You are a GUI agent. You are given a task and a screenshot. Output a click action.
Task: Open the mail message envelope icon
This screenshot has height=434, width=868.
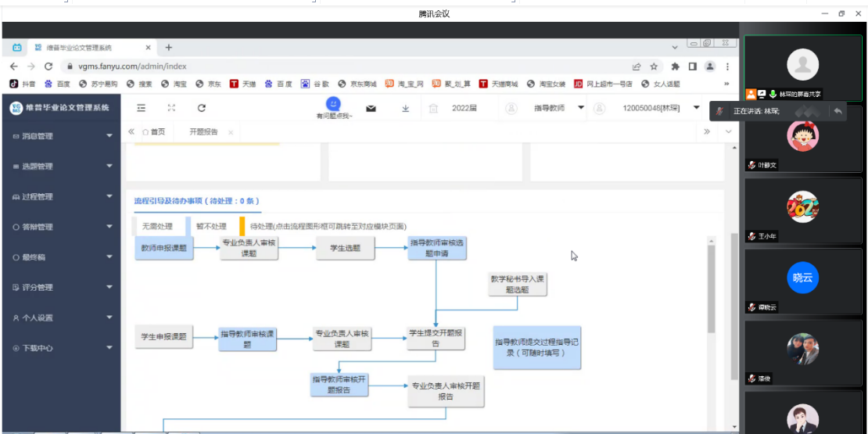point(371,108)
